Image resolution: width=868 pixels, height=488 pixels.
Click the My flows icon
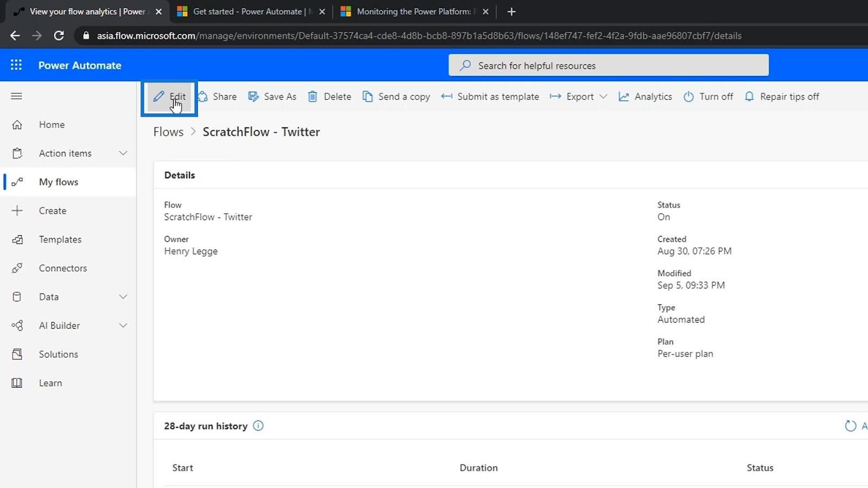point(17,182)
